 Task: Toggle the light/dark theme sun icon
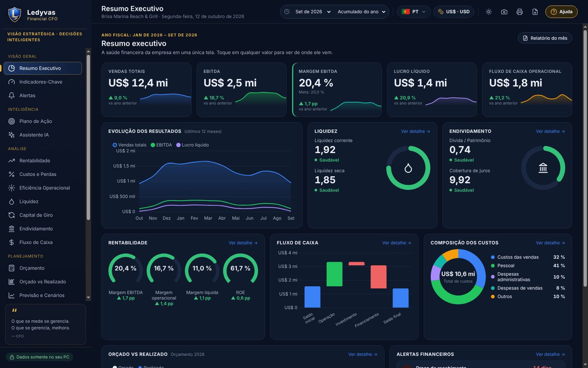click(x=488, y=12)
